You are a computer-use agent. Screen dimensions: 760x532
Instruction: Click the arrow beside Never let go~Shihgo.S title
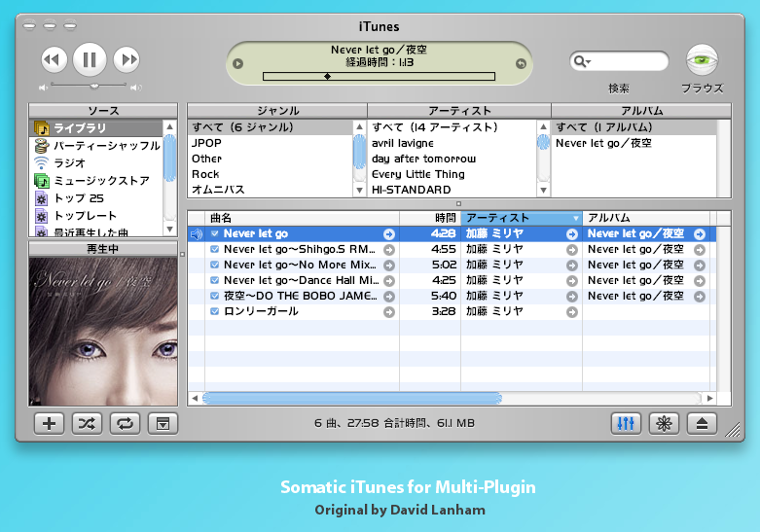point(389,250)
